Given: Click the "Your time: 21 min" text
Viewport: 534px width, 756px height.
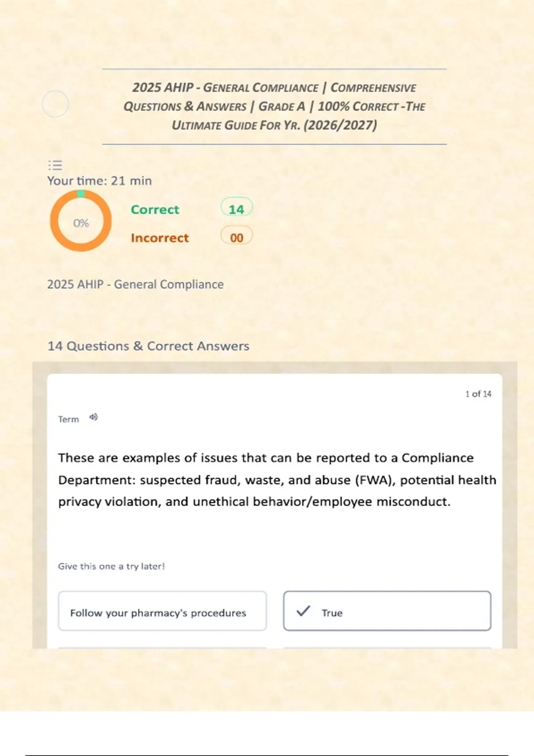Looking at the screenshot, I should (x=100, y=181).
